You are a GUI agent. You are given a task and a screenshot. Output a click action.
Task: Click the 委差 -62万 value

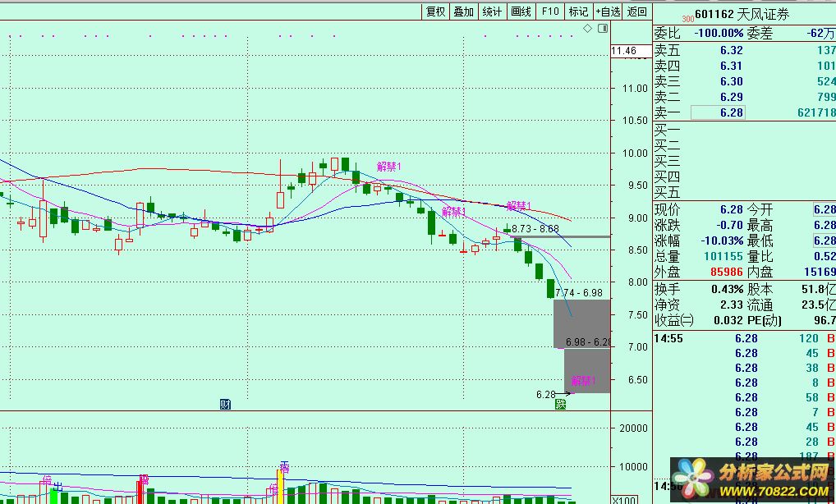pos(821,34)
